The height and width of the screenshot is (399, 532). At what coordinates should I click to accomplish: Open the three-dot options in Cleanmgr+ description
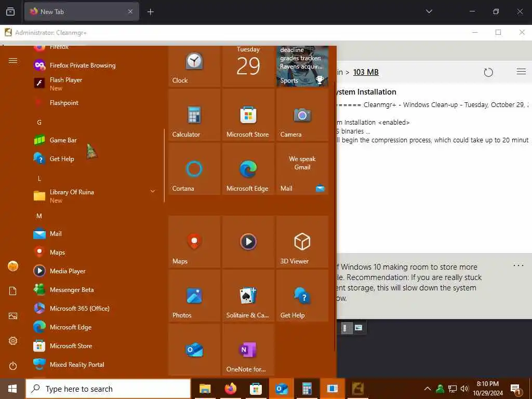[518, 265]
